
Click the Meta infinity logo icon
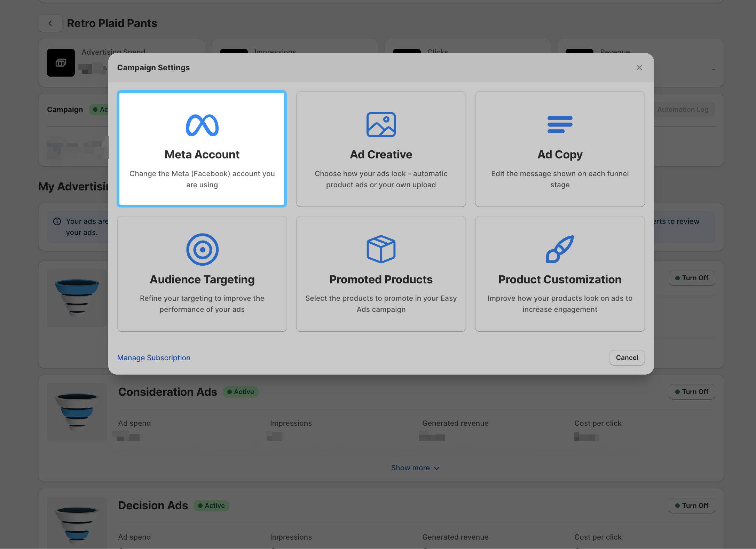[x=202, y=125]
